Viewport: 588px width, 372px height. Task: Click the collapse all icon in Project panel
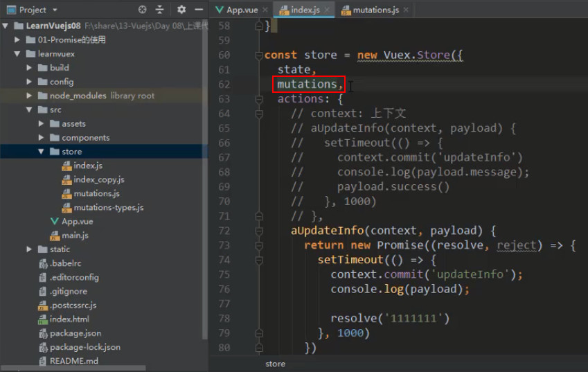pos(160,10)
